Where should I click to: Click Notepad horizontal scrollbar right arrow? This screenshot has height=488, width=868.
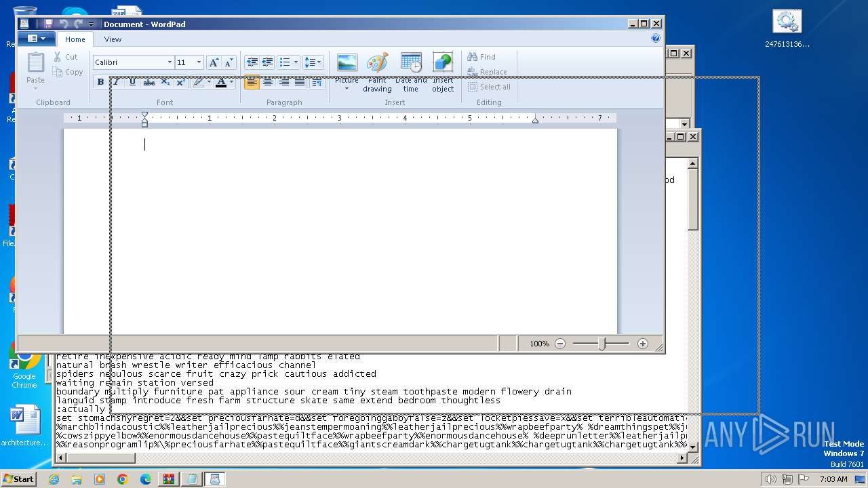point(683,458)
